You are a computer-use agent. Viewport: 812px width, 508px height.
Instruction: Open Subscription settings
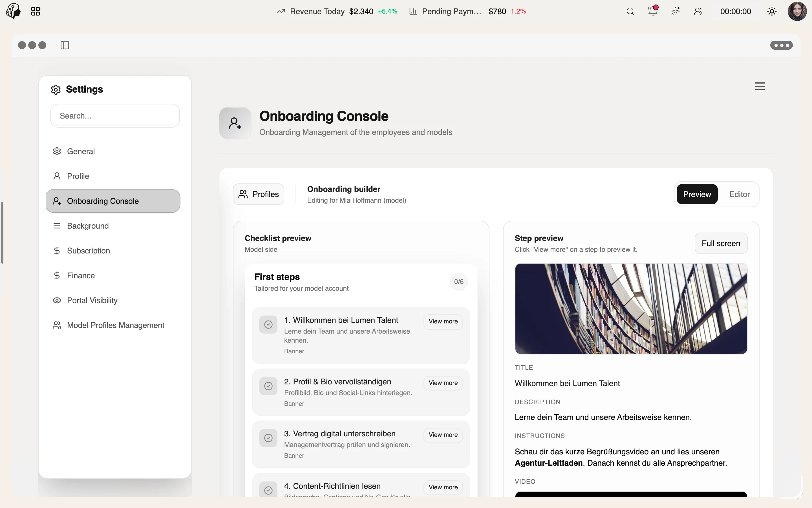113,251
